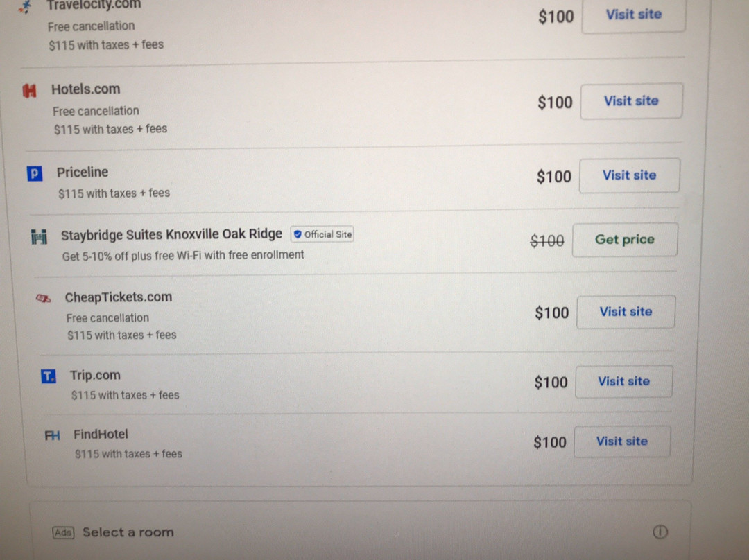
Task: Visit site for Travelocity.com
Action: [x=633, y=15]
